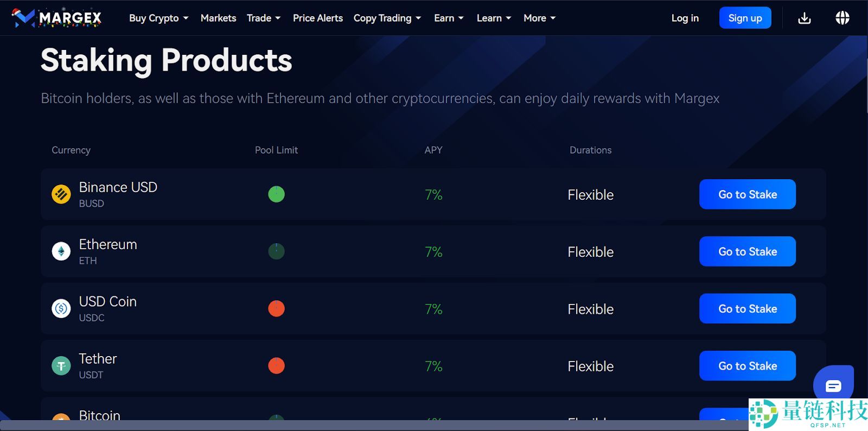Click the Binance USD coin icon
The width and height of the screenshot is (868, 431).
pyautogui.click(x=61, y=194)
